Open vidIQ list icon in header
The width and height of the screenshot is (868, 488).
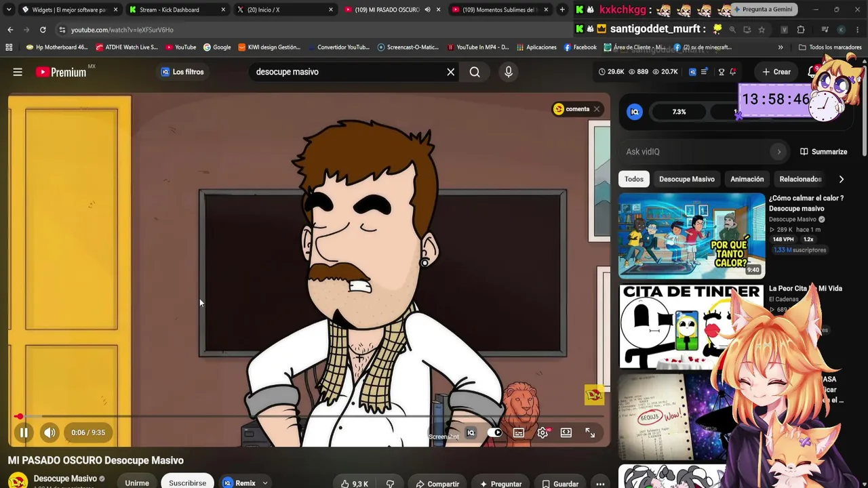[x=705, y=72]
